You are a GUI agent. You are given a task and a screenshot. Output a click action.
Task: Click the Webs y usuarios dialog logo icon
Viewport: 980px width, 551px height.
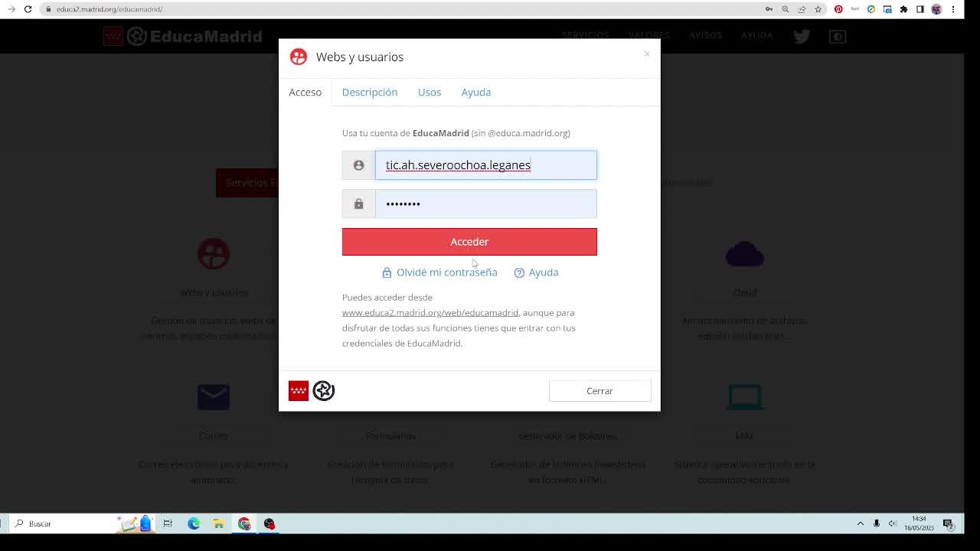[299, 57]
